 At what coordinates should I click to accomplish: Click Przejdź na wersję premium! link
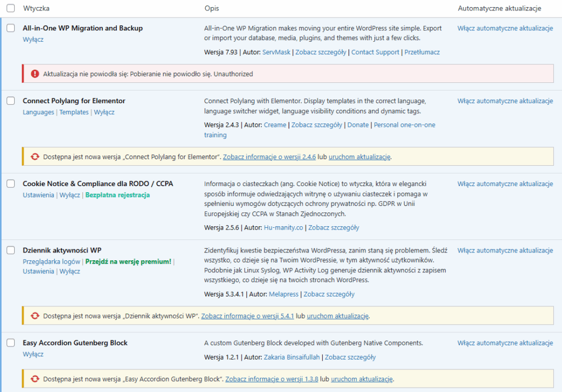(128, 262)
